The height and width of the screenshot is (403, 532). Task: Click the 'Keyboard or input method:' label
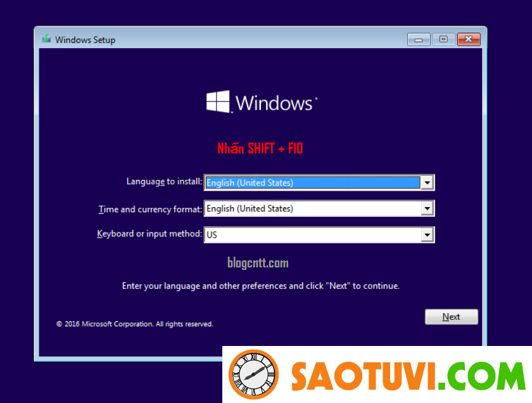point(149,234)
